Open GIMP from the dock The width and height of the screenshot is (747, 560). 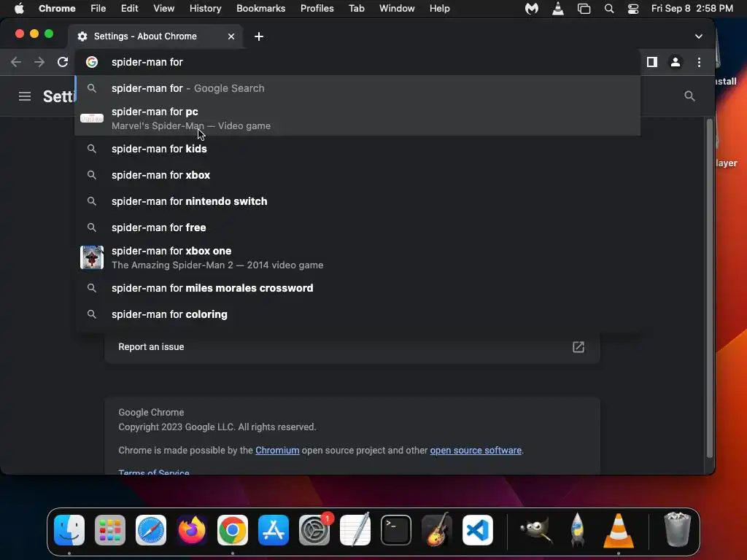[x=536, y=530]
